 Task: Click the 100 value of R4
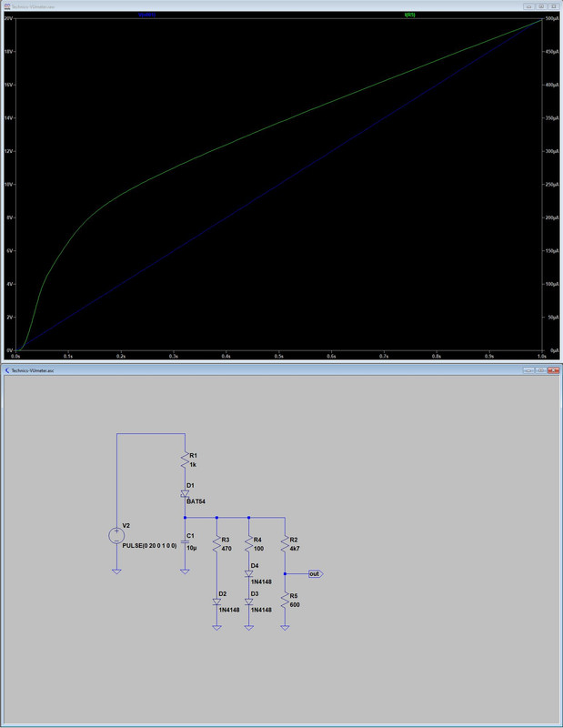(x=258, y=549)
